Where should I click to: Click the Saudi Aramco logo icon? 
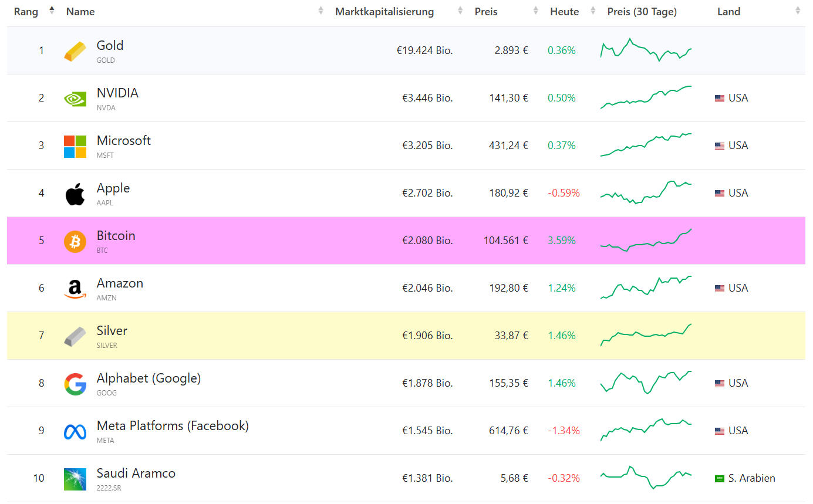(x=75, y=479)
